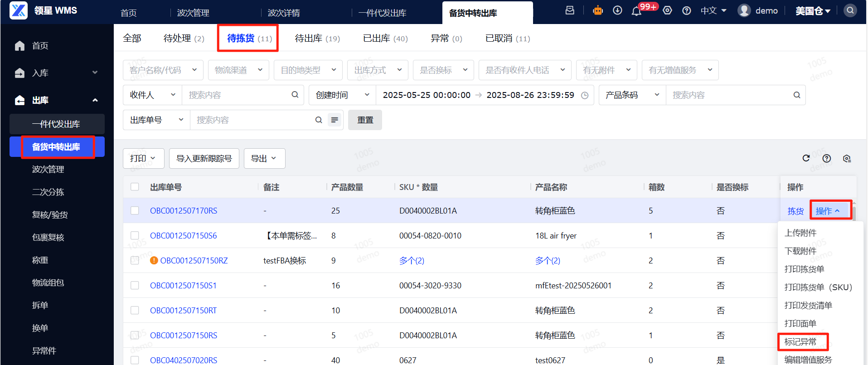
Task: Check the row OBC0012507150RT checkbox
Action: click(135, 310)
